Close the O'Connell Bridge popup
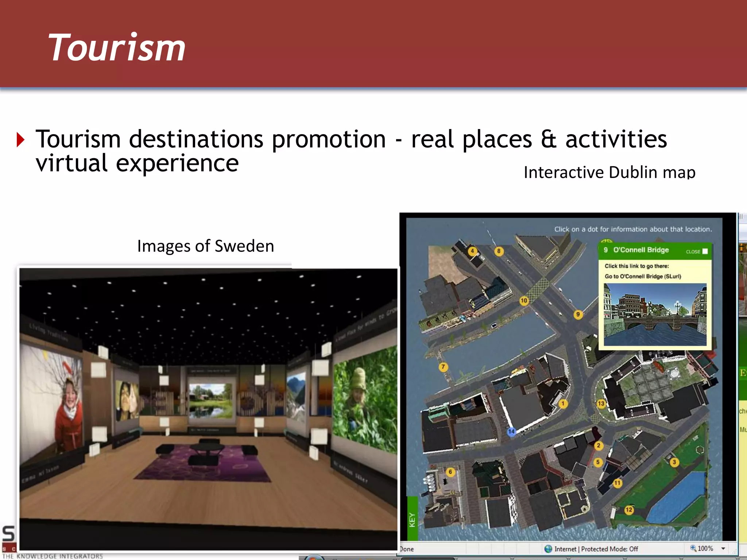Screen dimensions: 747x560 click(705, 251)
